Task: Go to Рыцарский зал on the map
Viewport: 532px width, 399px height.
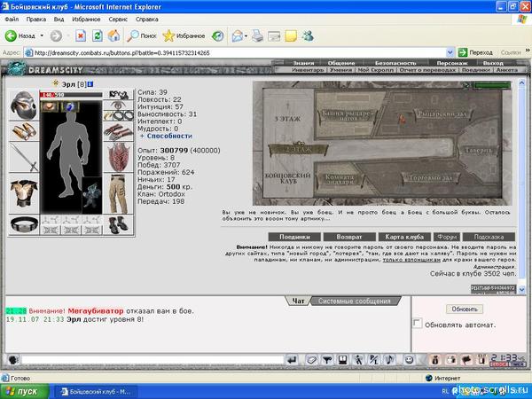Action: (442, 114)
